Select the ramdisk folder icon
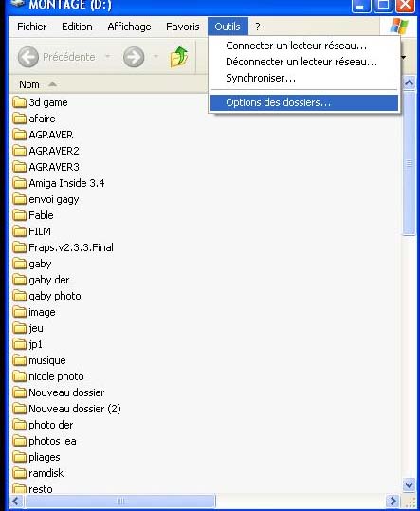420x511 pixels. 20,473
